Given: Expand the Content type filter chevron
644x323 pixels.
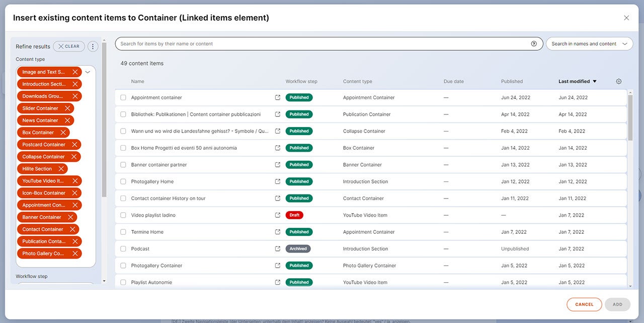Looking at the screenshot, I should click(x=88, y=72).
